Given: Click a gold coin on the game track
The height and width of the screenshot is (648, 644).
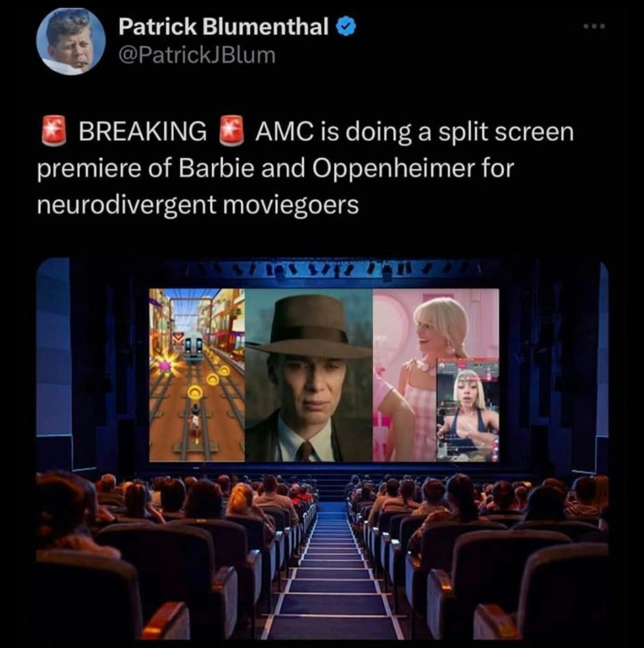Looking at the screenshot, I should point(195,391).
